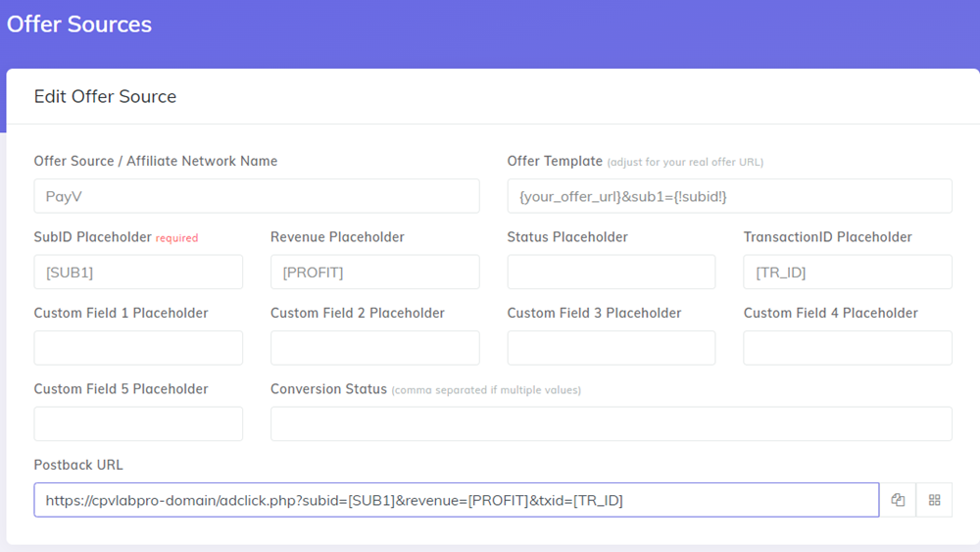This screenshot has width=980, height=552.
Task: Open the grid icon beside Postback URL
Action: (x=934, y=499)
